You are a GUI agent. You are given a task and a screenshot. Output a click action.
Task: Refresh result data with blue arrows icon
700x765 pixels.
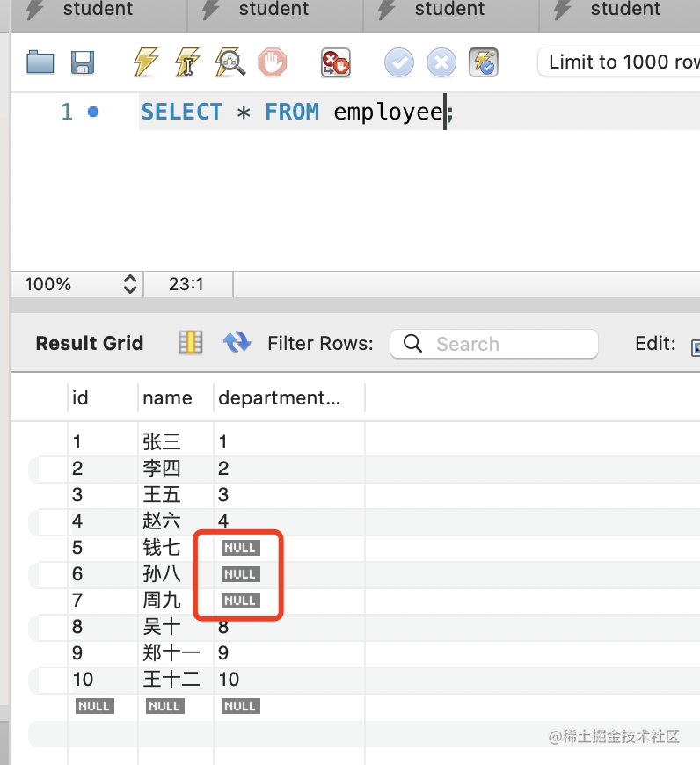[237, 343]
